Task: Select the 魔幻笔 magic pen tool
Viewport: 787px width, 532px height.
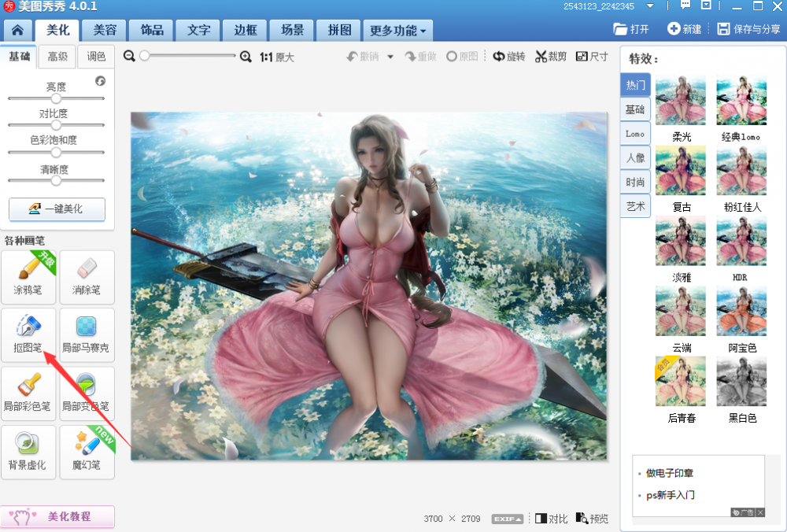Action: tap(87, 453)
